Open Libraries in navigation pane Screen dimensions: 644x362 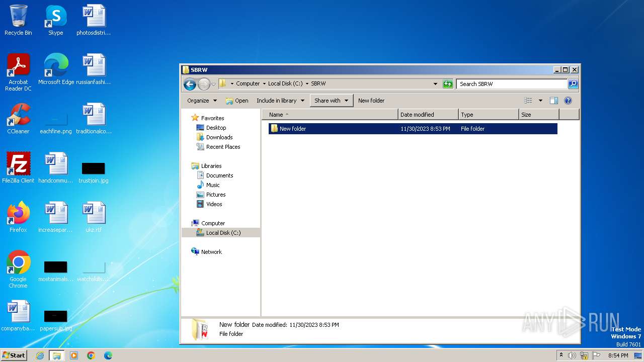point(211,166)
